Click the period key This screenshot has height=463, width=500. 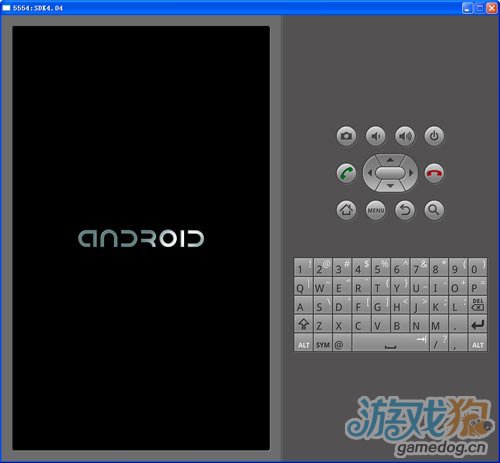[458, 324]
